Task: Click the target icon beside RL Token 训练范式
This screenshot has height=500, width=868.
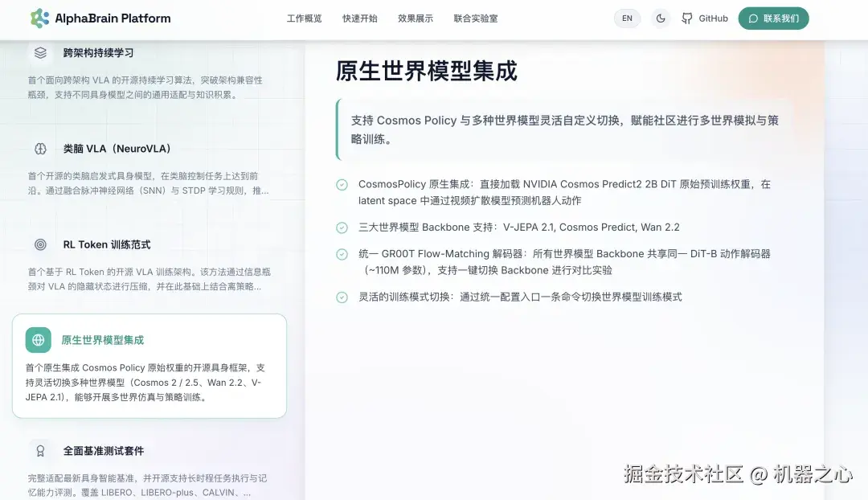Action: (40, 244)
